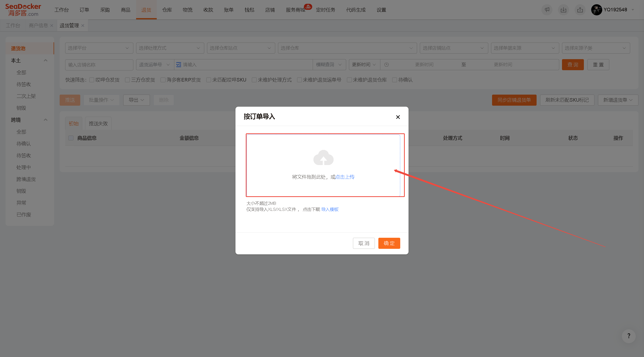Image resolution: width=644 pixels, height=357 pixels.
Task: Click the notification badge on 服务商城
Action: pyautogui.click(x=308, y=7)
